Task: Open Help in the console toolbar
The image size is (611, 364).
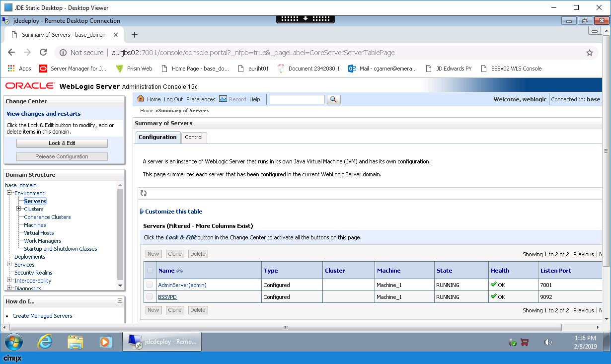Action: pyautogui.click(x=255, y=99)
